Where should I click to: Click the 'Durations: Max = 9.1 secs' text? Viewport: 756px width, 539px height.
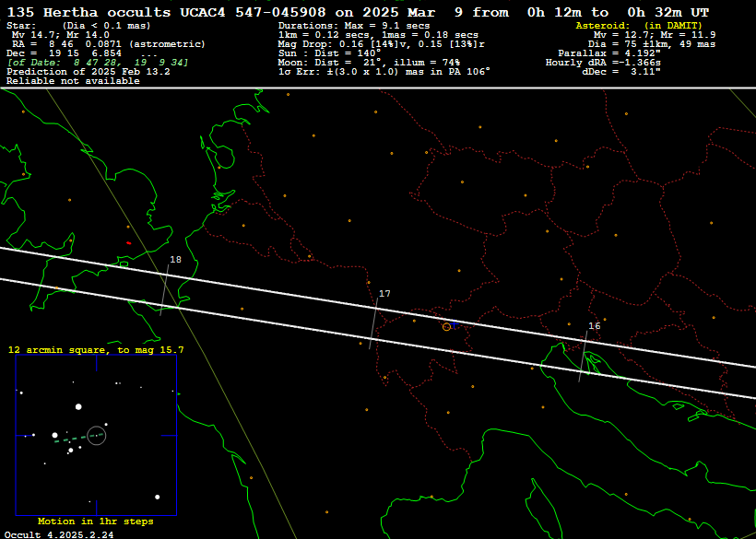[354, 26]
